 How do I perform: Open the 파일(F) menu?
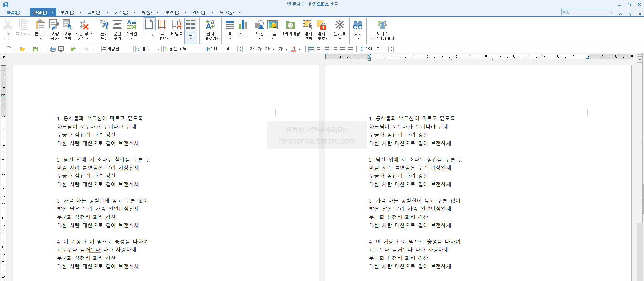coord(13,12)
